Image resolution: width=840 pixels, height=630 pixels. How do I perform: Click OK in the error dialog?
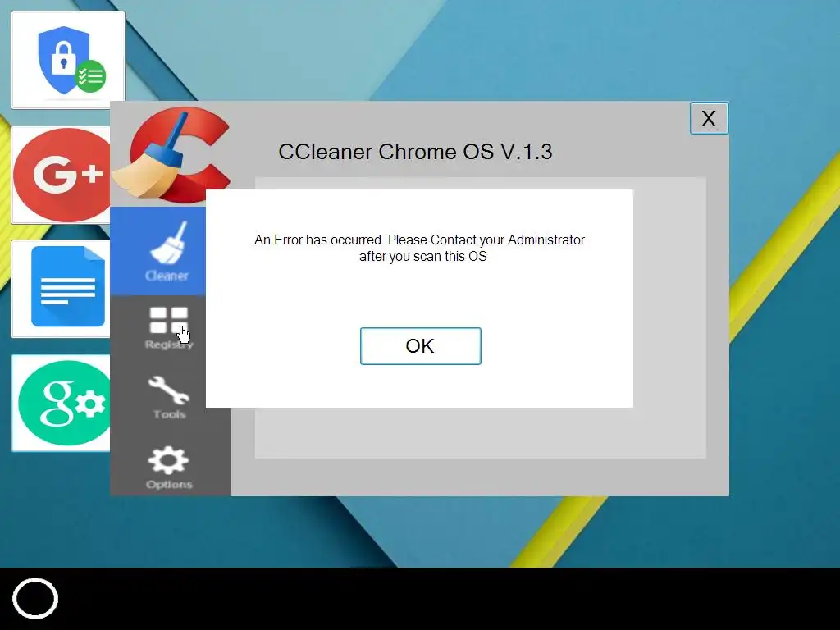(421, 346)
